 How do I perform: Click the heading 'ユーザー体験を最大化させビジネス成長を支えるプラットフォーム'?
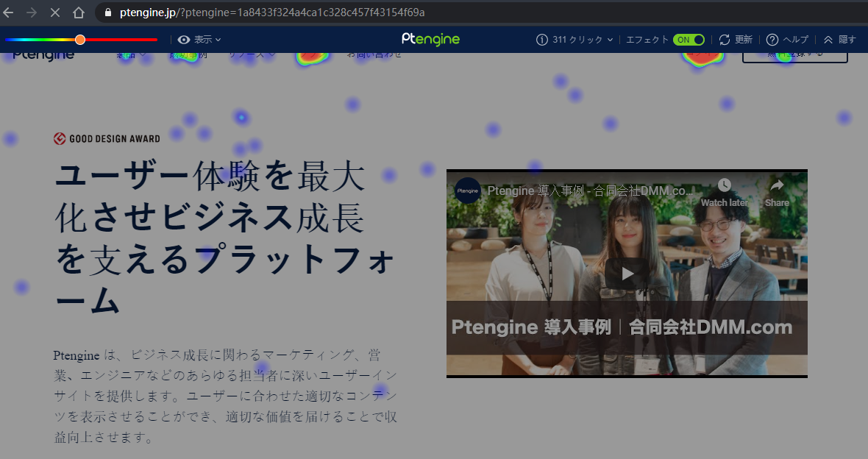225,239
